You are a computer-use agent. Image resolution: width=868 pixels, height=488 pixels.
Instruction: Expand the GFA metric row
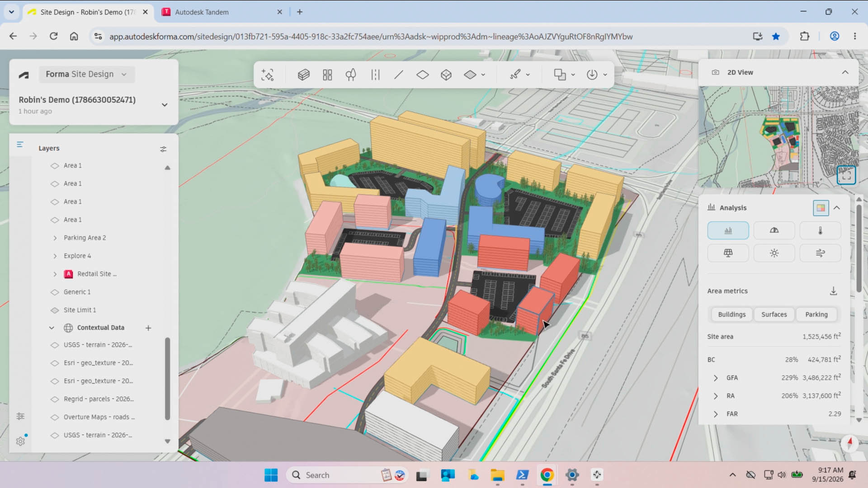(x=715, y=378)
